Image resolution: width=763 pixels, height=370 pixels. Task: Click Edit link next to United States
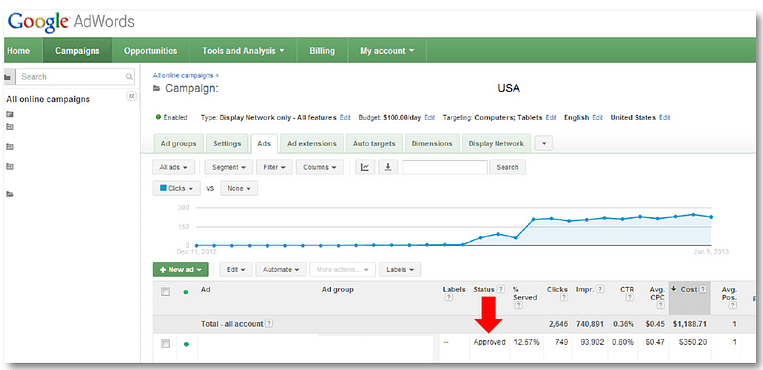[665, 117]
